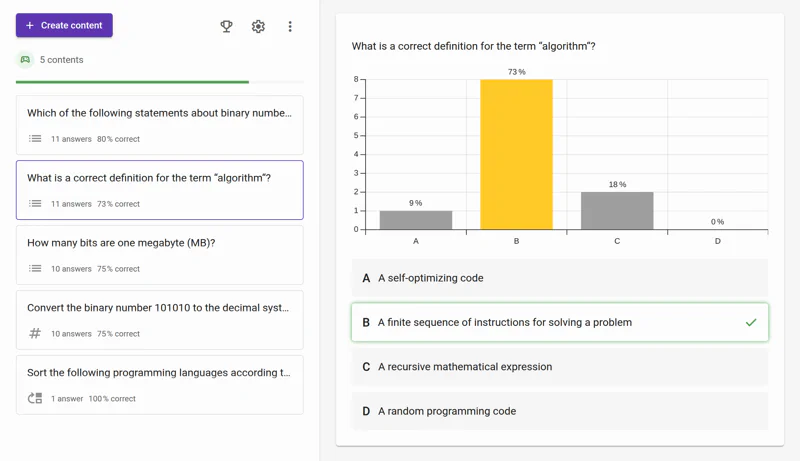Select answer D, a random programming code
800x461 pixels.
point(560,411)
